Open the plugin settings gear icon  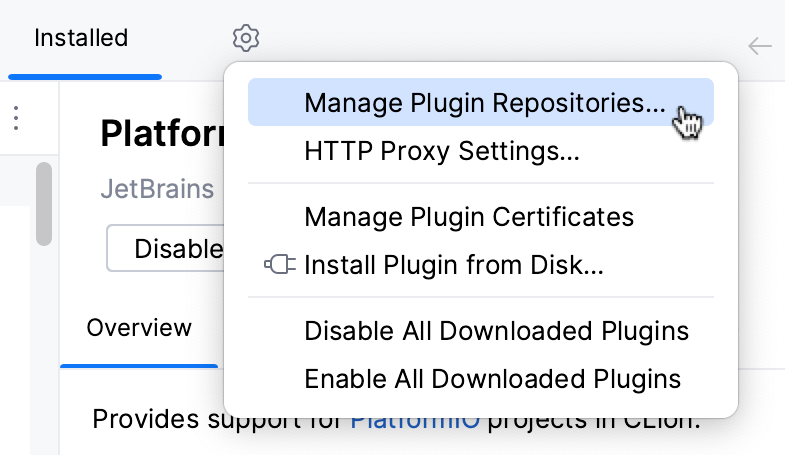(x=246, y=39)
